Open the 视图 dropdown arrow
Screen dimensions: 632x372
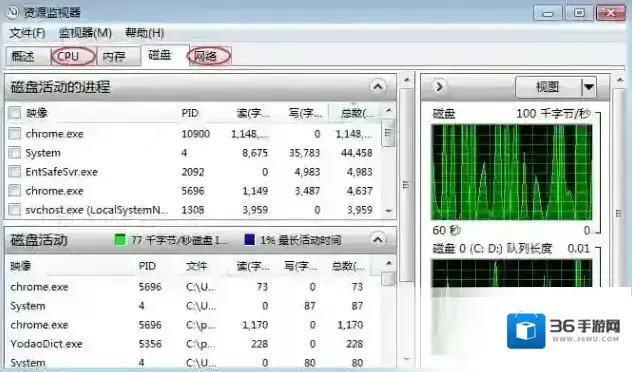[x=589, y=87]
